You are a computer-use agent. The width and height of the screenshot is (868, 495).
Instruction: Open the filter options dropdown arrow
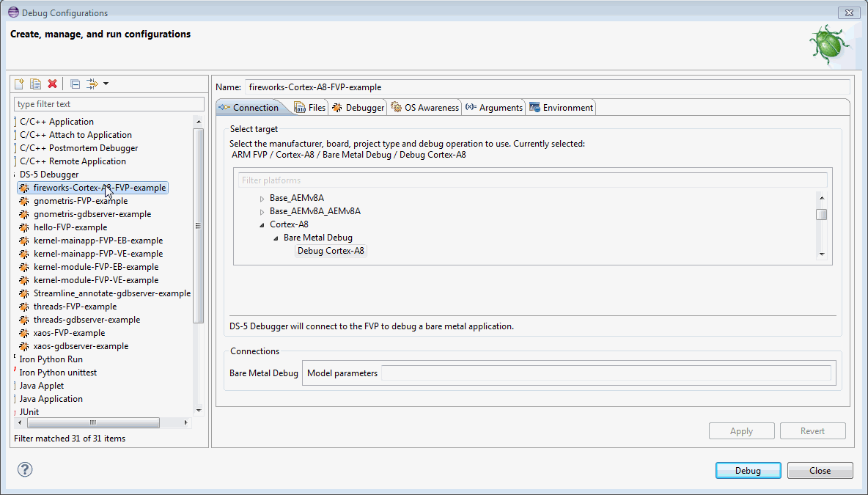point(106,84)
